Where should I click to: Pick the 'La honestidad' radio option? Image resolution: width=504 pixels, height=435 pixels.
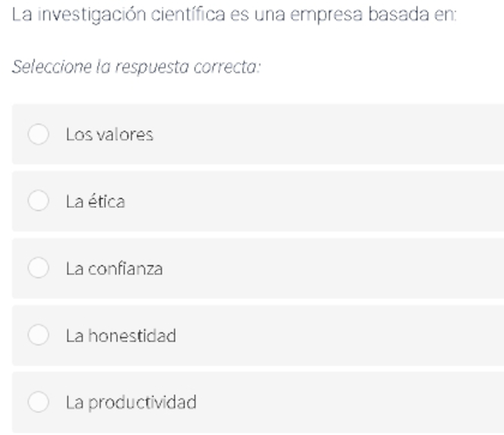click(38, 335)
